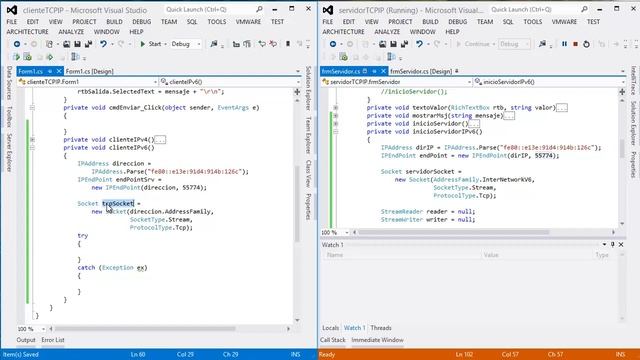This screenshot has height=360, width=640.
Task: Save frmServidor.cs via servidorTCPIP toolbar icon
Action: tap(393, 44)
